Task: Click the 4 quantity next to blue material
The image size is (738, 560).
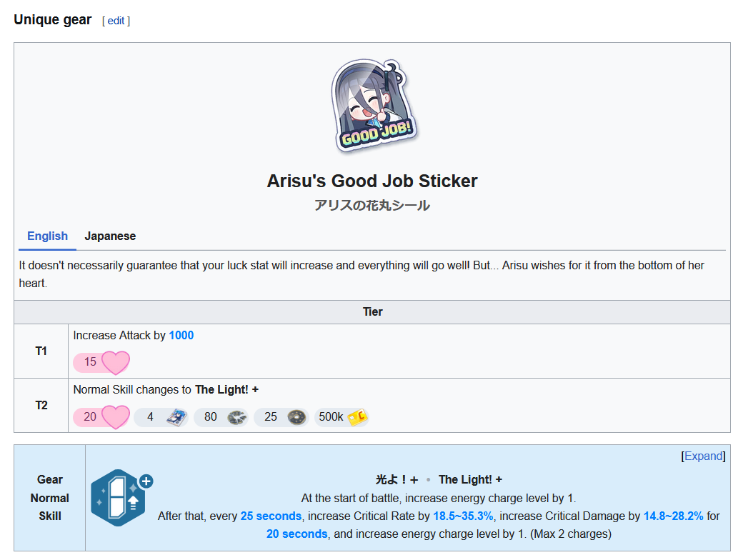Action: pyautogui.click(x=150, y=417)
